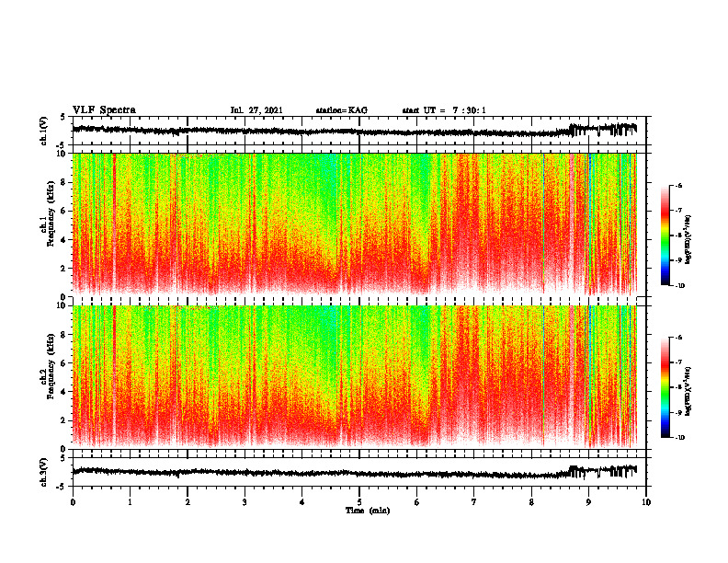This screenshot has height=563, width=728.
Task: Click time axis tick label "9"
Action: (x=588, y=502)
